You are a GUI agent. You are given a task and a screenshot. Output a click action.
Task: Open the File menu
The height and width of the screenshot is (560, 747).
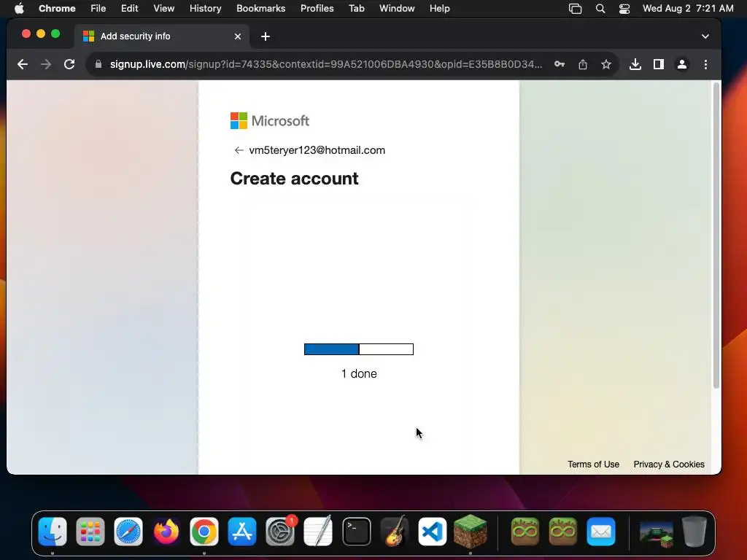(x=98, y=9)
